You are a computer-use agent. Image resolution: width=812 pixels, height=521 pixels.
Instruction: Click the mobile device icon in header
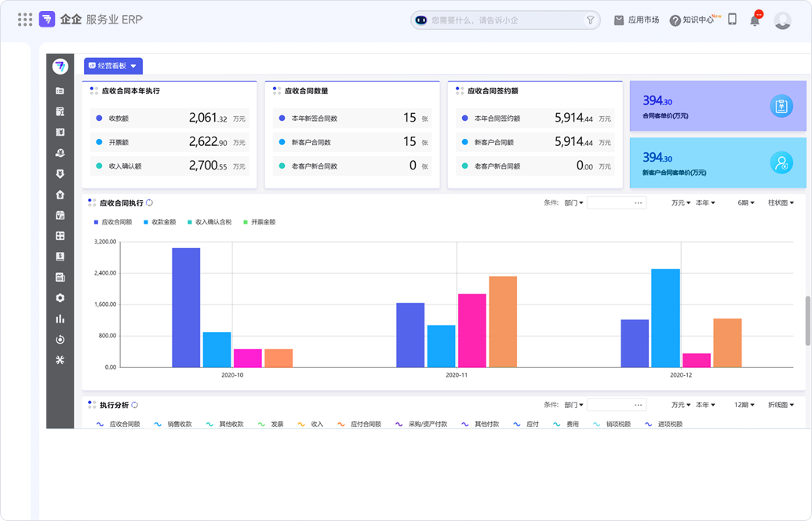pos(732,20)
